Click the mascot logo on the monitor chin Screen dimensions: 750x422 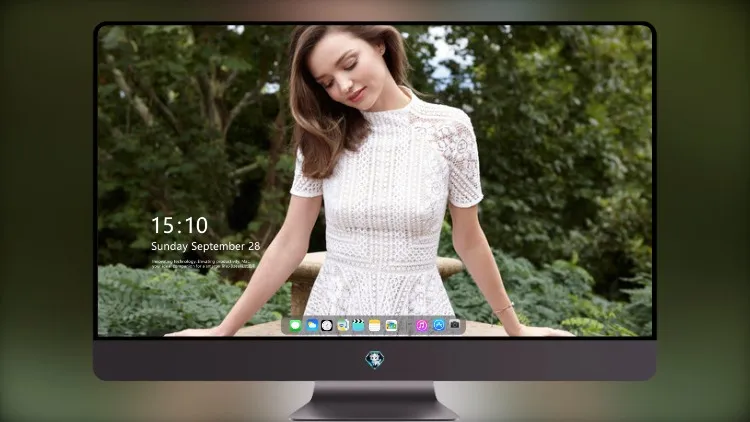tap(375, 360)
